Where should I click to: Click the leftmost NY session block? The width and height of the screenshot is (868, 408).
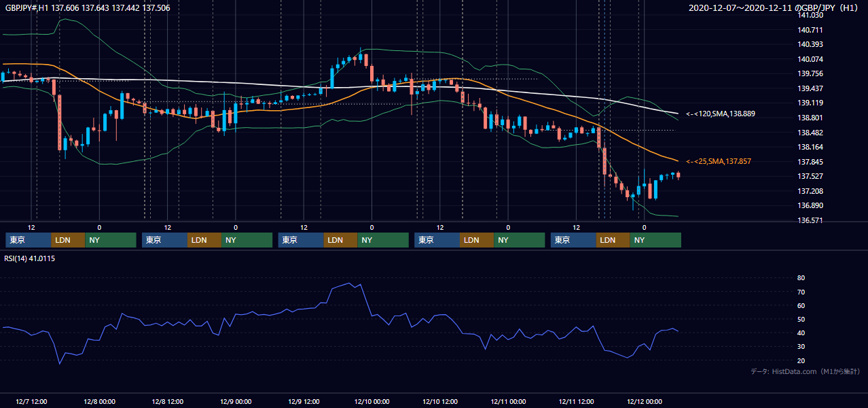coord(111,240)
